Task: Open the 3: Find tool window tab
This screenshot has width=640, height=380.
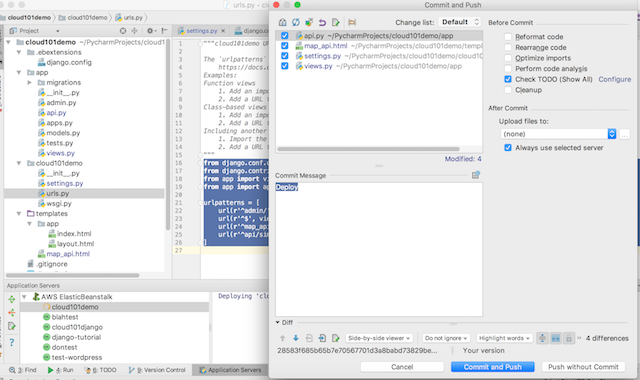Action: point(23,370)
